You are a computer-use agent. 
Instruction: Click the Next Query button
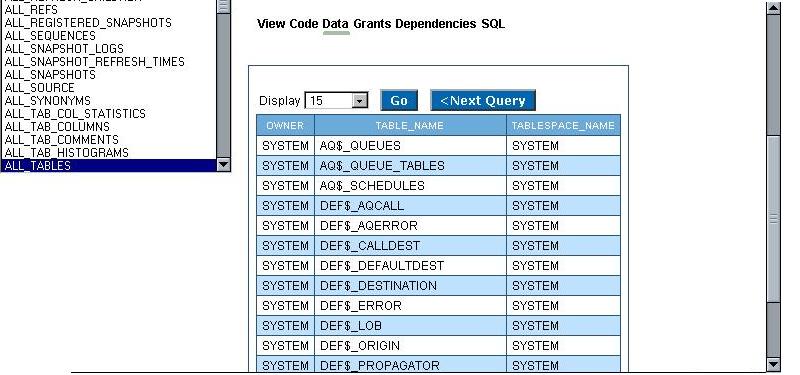click(483, 101)
